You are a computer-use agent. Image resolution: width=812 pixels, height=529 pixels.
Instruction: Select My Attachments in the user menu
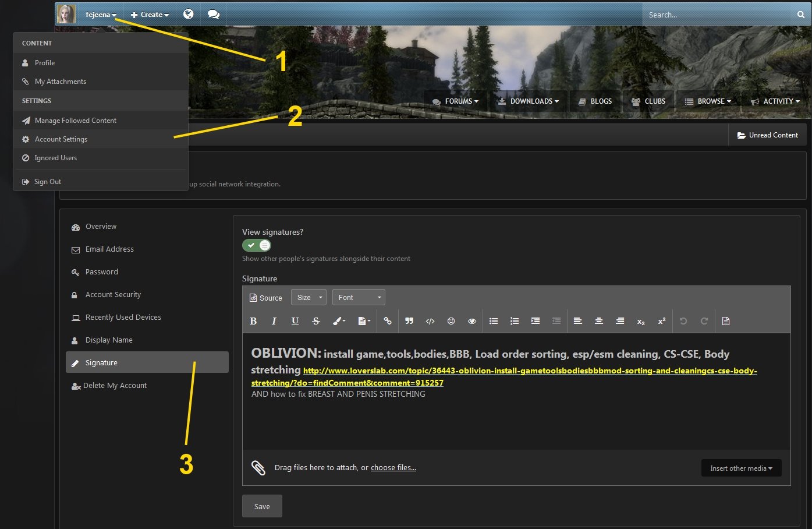[x=101, y=82]
